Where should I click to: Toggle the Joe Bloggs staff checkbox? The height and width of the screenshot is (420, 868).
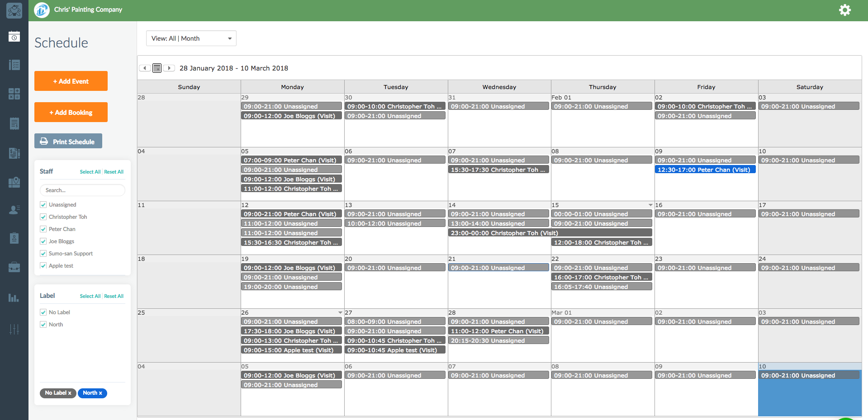pyautogui.click(x=43, y=241)
